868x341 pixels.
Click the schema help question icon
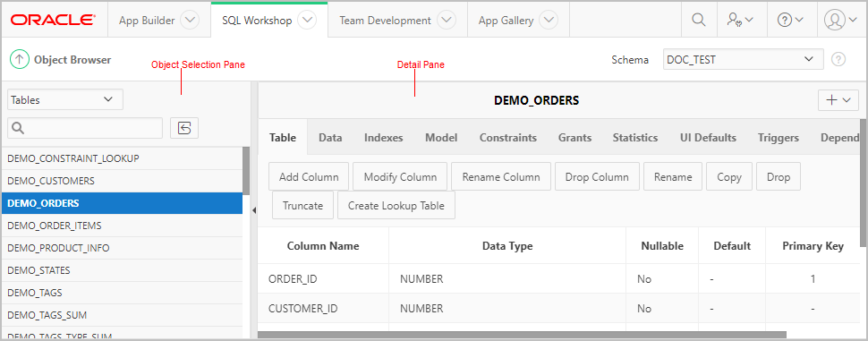pyautogui.click(x=838, y=59)
